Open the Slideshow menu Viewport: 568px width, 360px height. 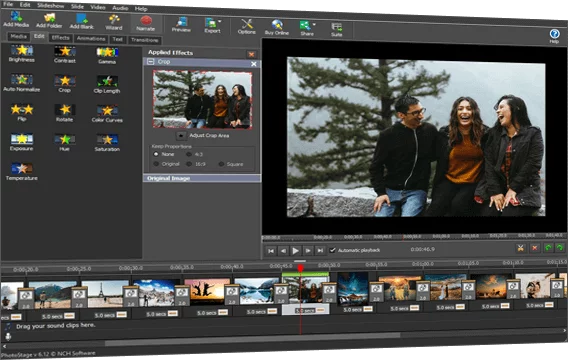click(50, 5)
